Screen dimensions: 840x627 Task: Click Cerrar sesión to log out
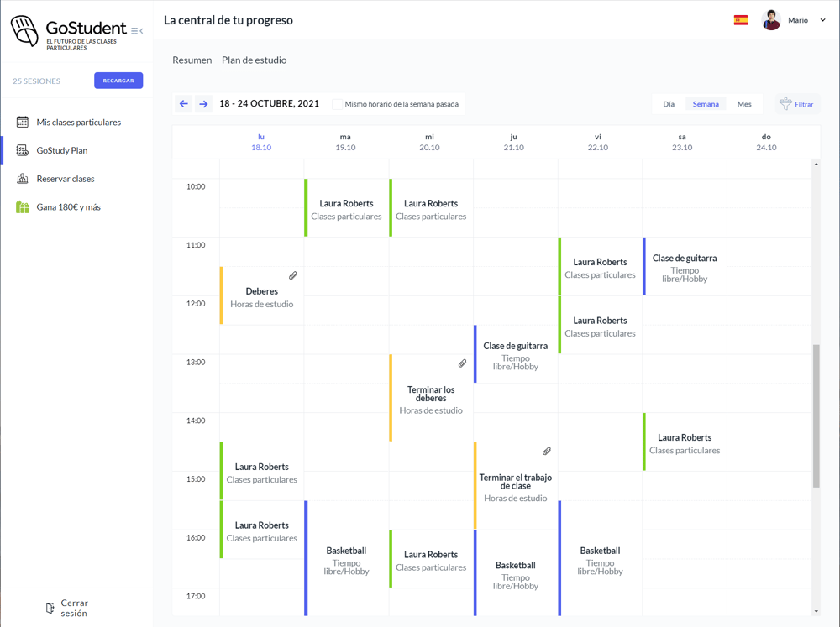point(74,608)
